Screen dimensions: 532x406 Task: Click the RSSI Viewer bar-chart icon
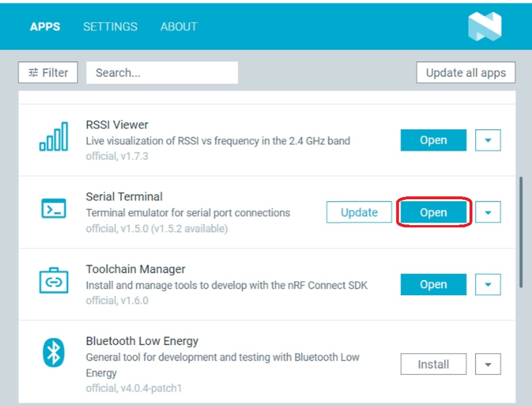53,137
